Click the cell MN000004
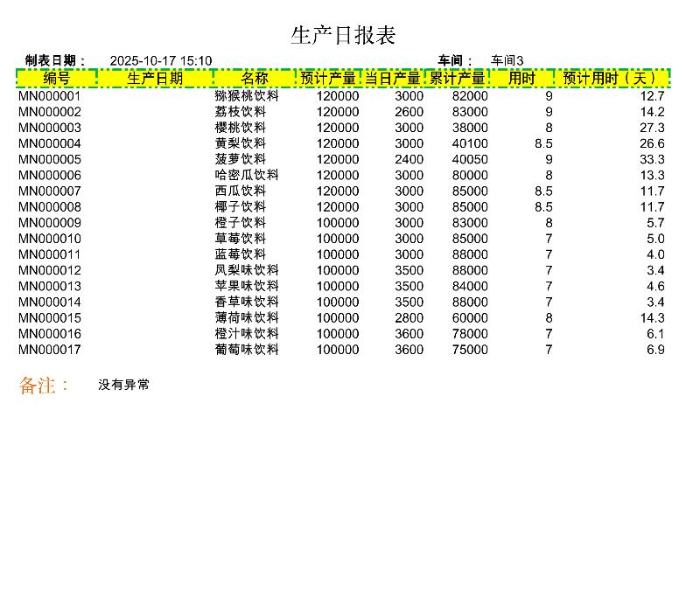The image size is (700, 612). click(50, 143)
